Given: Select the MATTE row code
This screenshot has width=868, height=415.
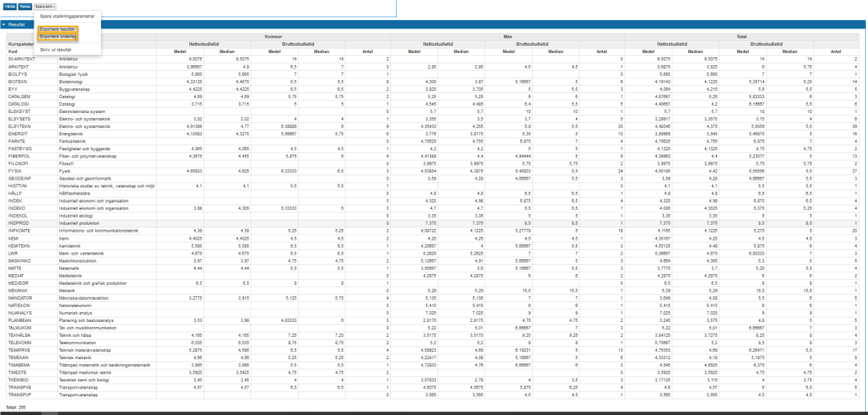Looking at the screenshot, I should click(x=15, y=268).
